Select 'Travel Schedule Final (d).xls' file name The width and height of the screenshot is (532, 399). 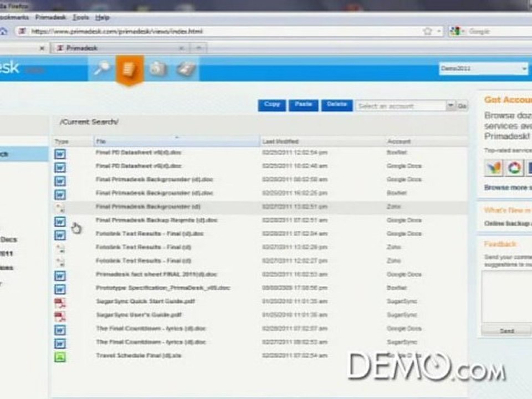139,356
